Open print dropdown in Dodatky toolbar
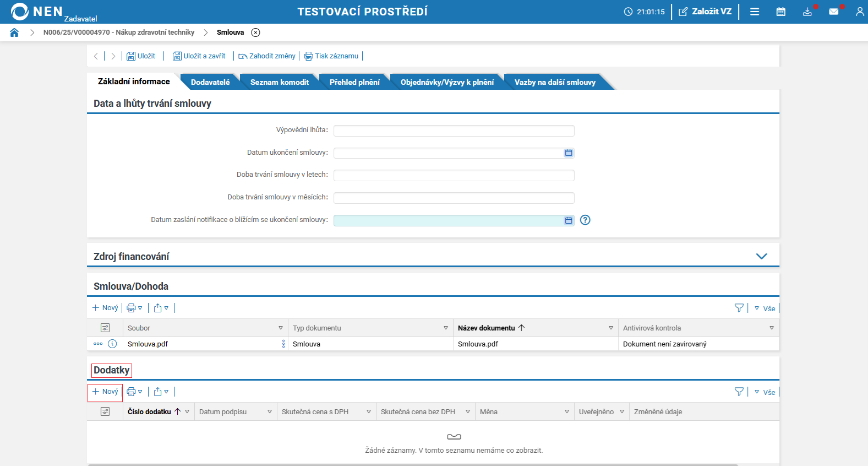 click(135, 392)
